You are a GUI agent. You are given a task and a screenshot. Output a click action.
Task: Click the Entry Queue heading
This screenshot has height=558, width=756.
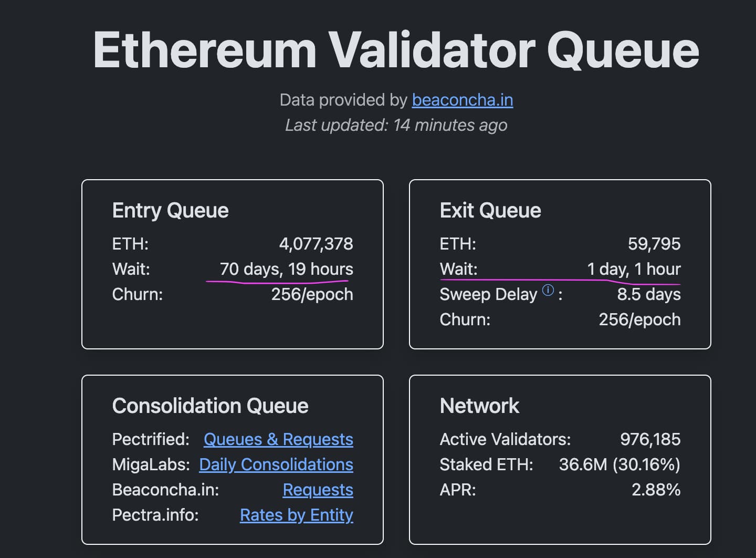click(170, 211)
